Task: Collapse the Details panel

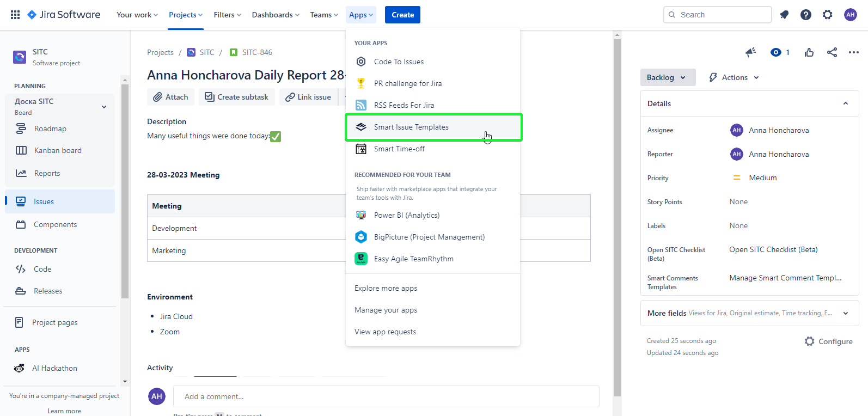Action: tap(845, 103)
